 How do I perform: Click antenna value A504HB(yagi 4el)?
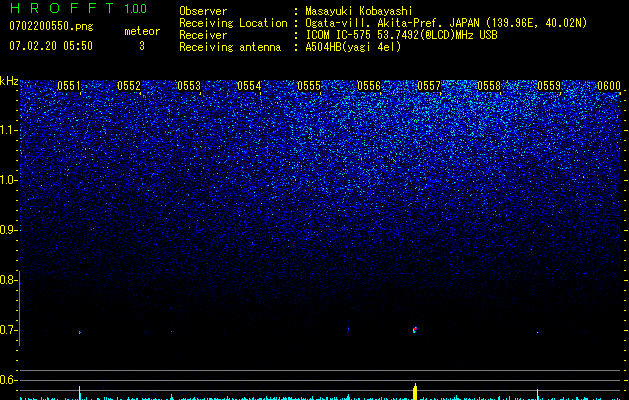coord(353,47)
